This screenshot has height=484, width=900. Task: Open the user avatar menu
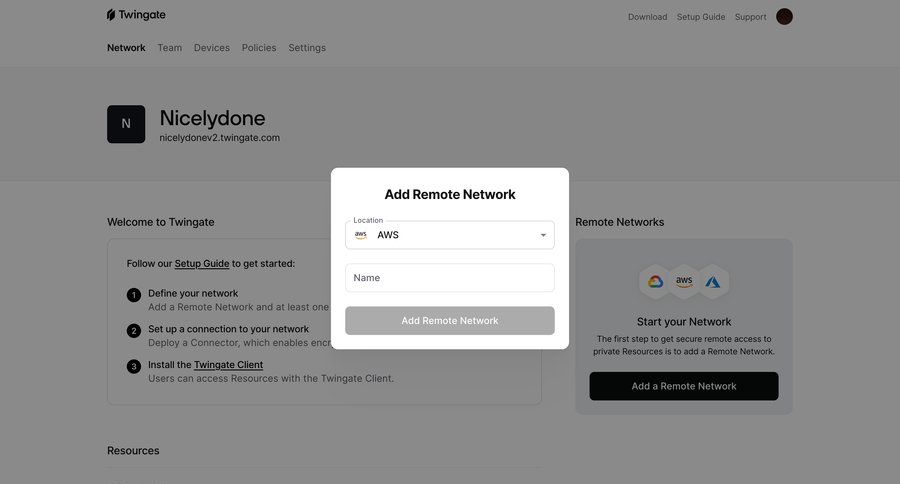pyautogui.click(x=784, y=17)
